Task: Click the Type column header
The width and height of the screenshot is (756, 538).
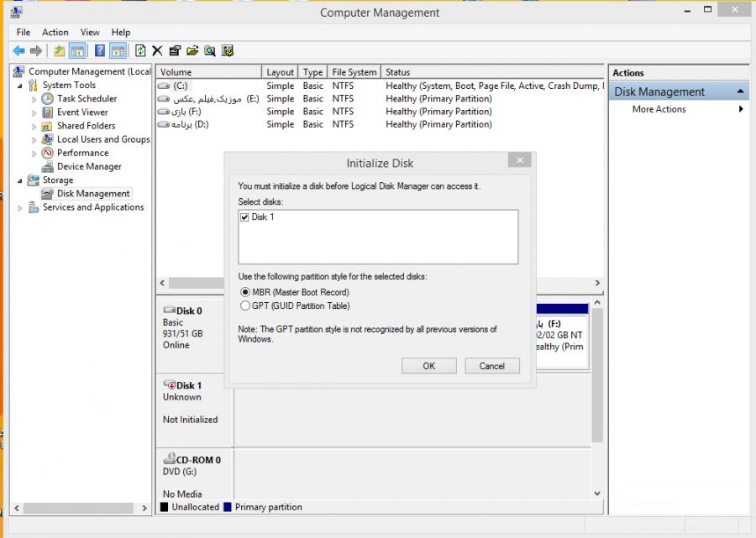Action: (313, 72)
